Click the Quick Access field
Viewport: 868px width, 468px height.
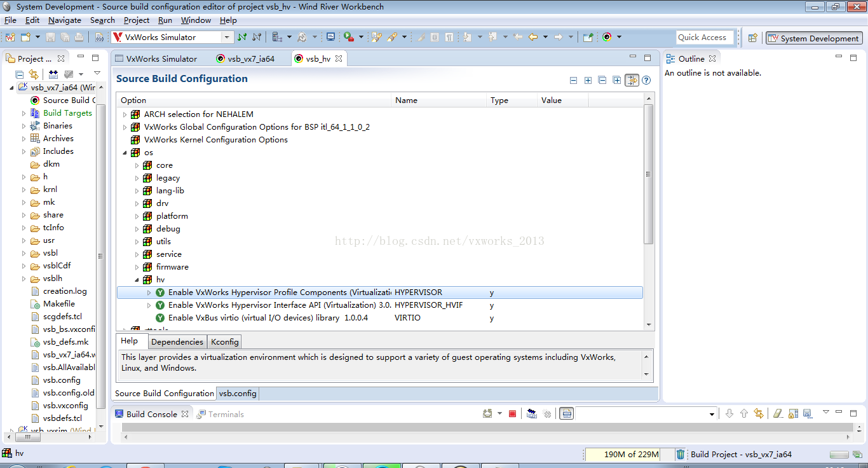click(705, 38)
